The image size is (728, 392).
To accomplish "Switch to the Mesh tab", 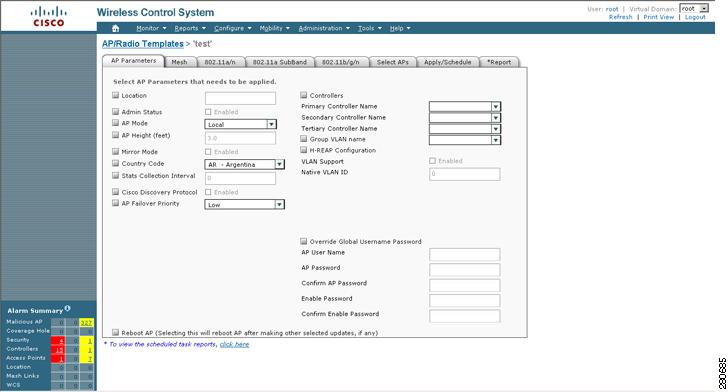I will pyautogui.click(x=180, y=62).
